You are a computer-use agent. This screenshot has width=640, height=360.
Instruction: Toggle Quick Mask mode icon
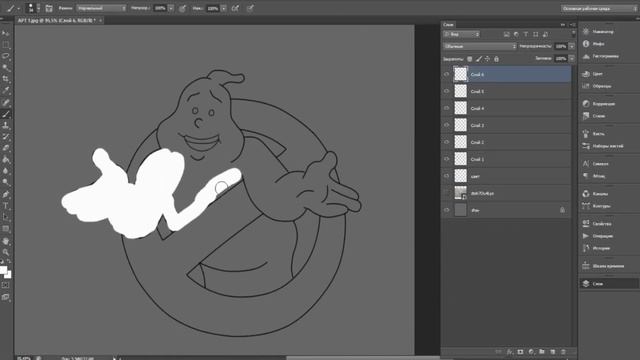5,285
